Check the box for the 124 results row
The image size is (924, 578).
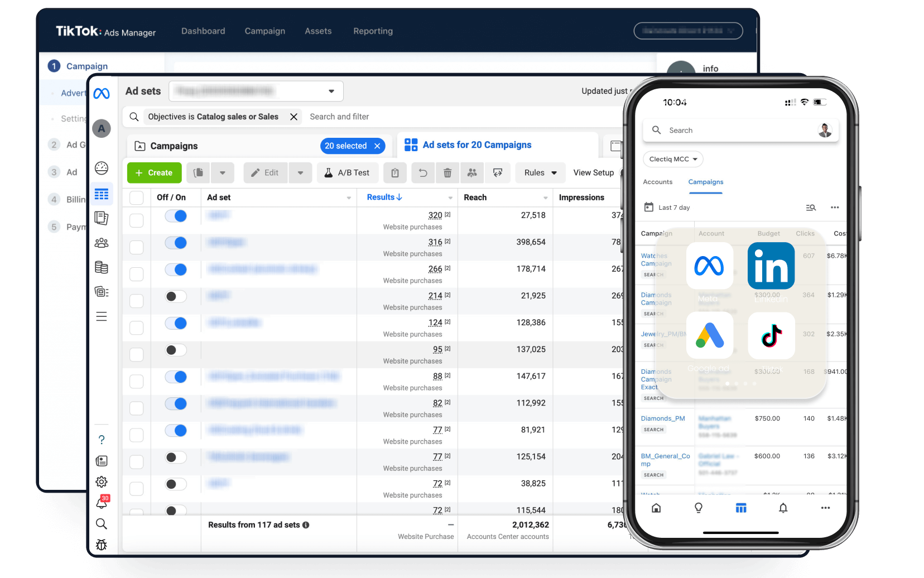coord(137,327)
